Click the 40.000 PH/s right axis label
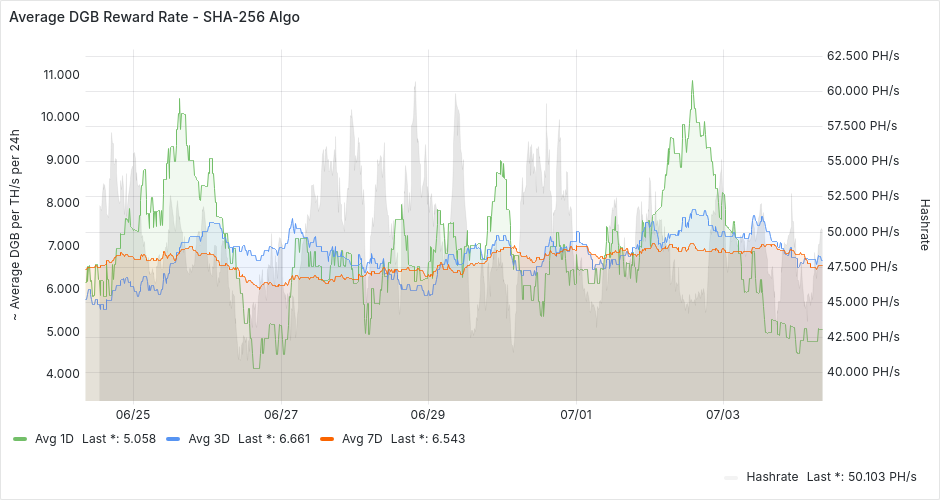This screenshot has height=500, width=940. coord(863,372)
